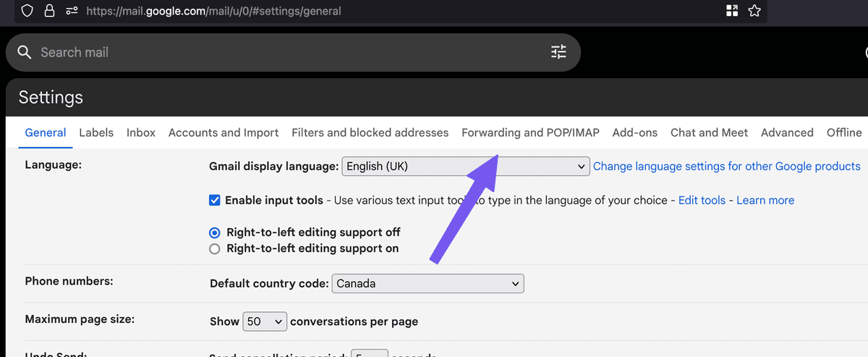Screen dimensions: 868x357
Task: Go to Accounts and Import tab
Action: pos(224,133)
